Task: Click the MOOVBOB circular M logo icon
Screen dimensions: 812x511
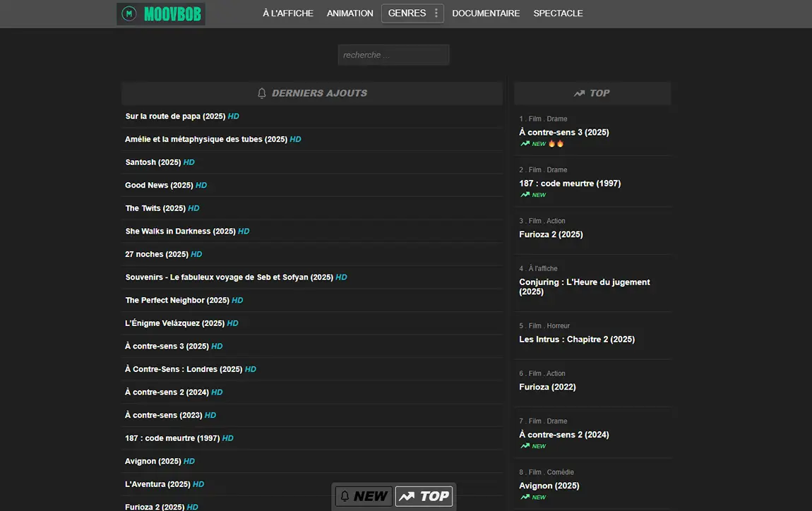Action: coord(128,13)
